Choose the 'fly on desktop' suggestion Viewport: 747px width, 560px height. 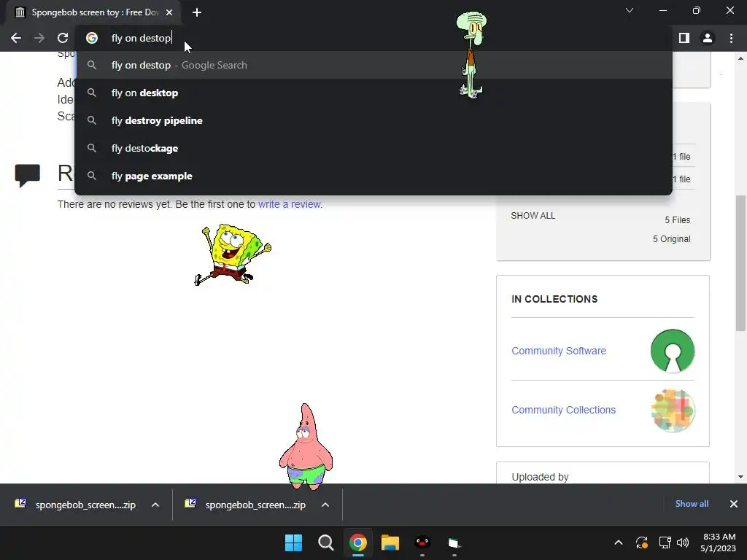373,93
